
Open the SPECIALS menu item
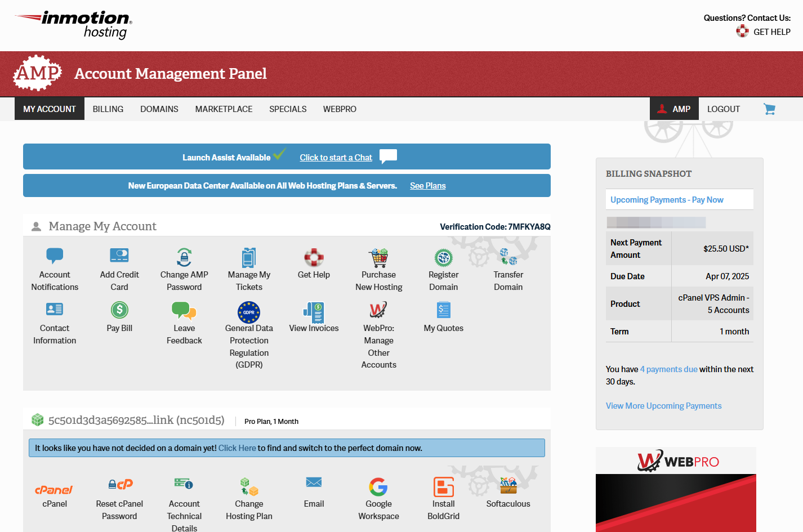(x=288, y=109)
